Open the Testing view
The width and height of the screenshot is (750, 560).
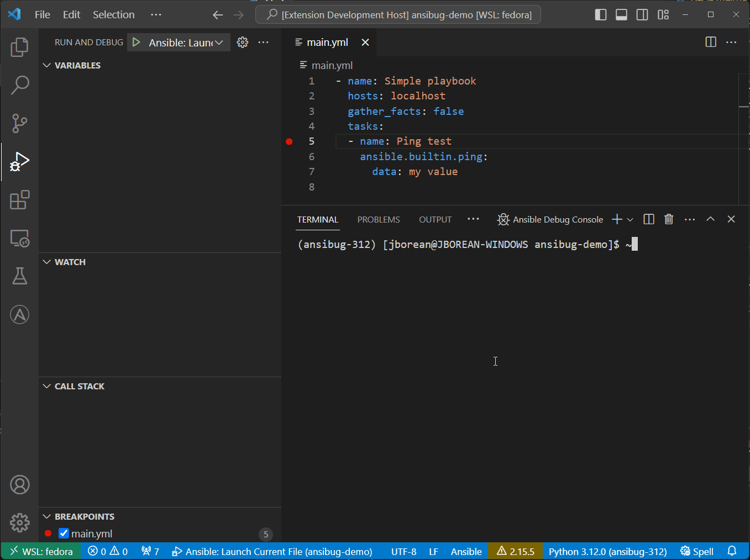20,276
